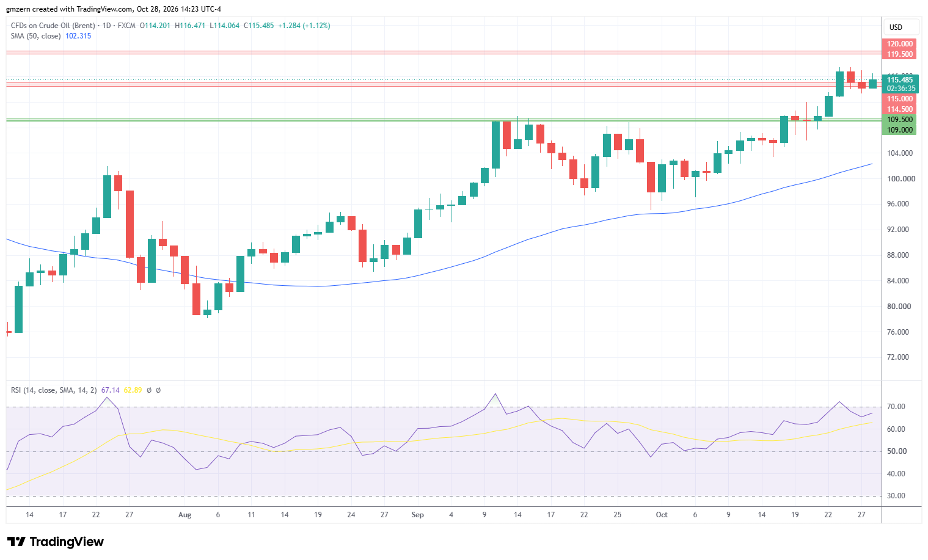This screenshot has height=560, width=928.
Task: Click the "FXCM" source label
Action: coord(126,26)
